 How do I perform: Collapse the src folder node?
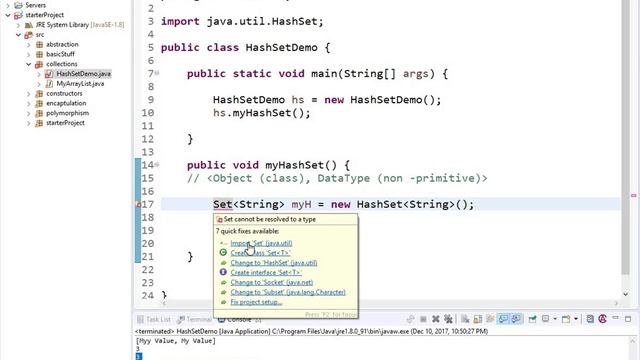point(18,35)
